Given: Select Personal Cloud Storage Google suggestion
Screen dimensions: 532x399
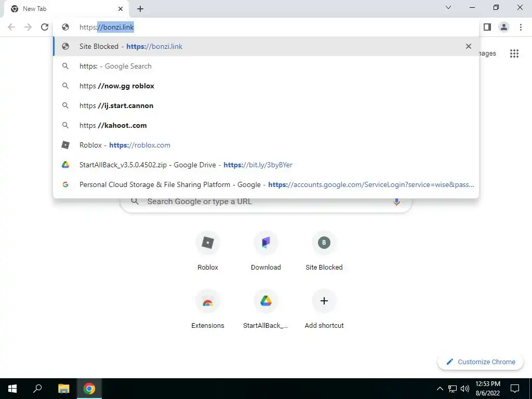Looking at the screenshot, I should (x=266, y=184).
